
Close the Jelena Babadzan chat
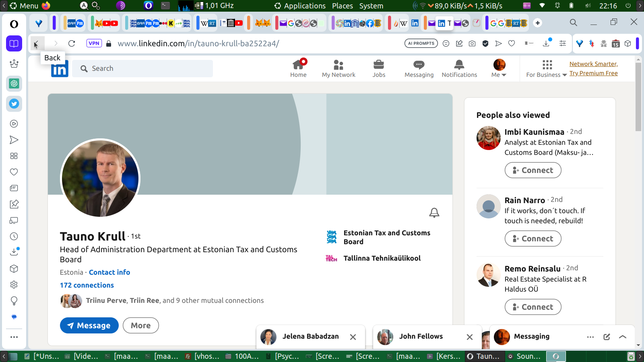click(x=353, y=337)
